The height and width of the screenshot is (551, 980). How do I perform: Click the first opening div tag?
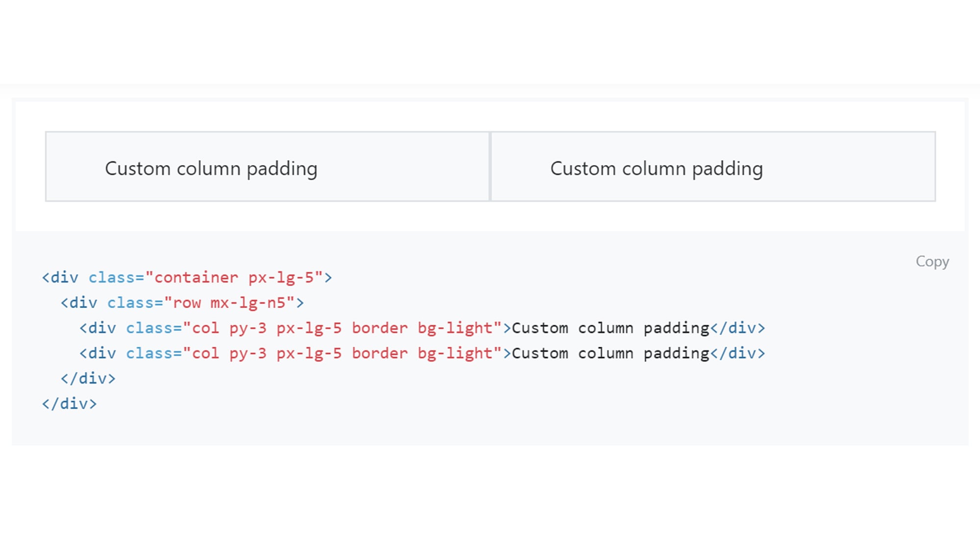60,278
